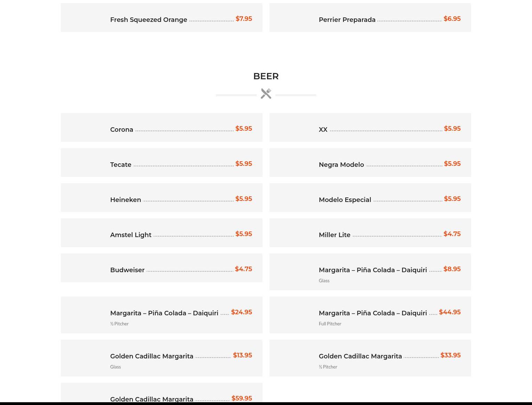Screen dimensions: 532x405
Task: Select the $6.95 price for Perrier Preparada
Action: click(452, 19)
